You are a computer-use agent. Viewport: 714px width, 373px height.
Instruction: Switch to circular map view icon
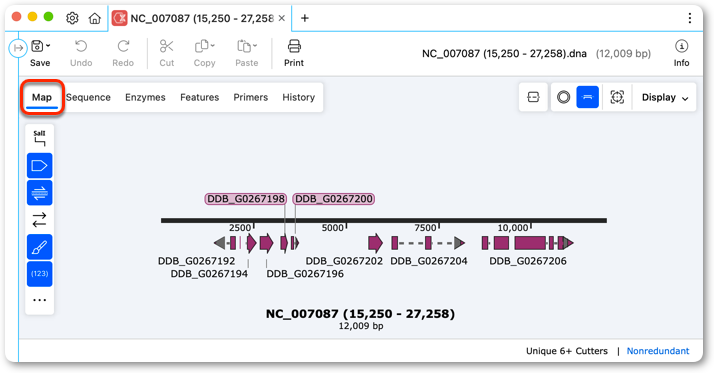[x=563, y=97]
